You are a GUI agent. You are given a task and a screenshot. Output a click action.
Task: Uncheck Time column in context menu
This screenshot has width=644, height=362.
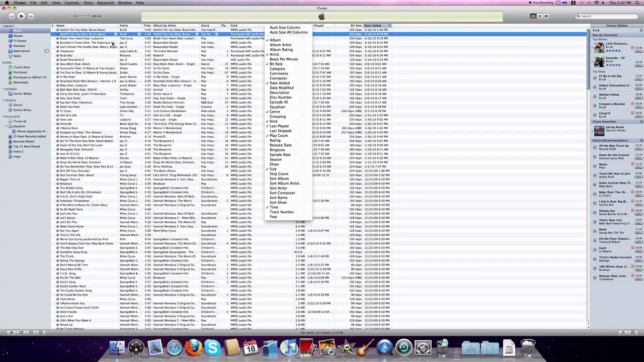[x=274, y=207]
